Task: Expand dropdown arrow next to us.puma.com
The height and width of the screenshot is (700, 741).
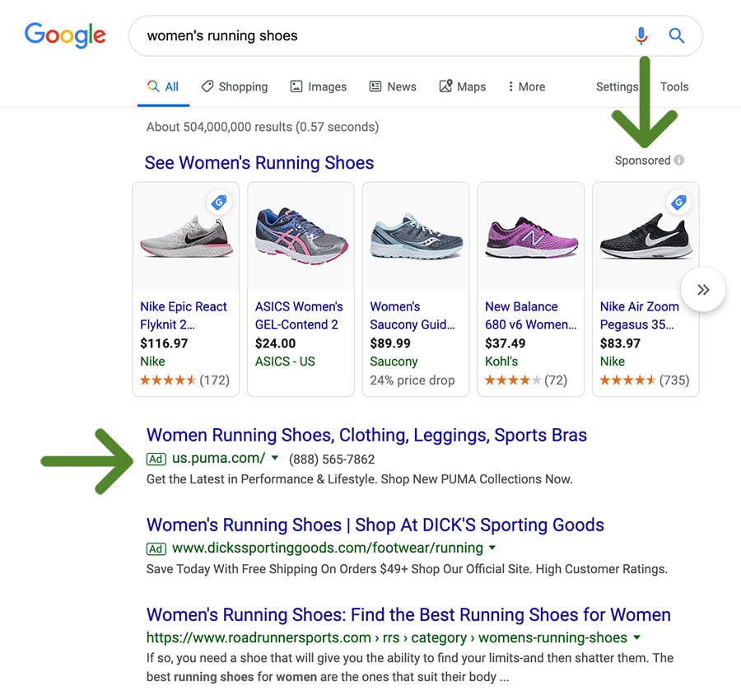Action: 275,458
